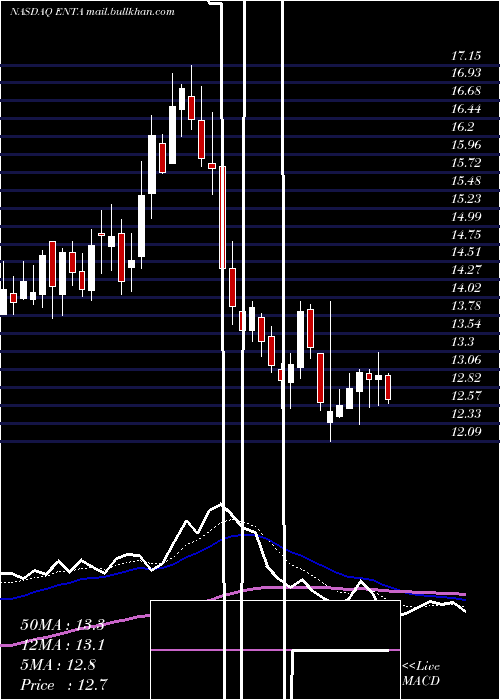
Task: Click the 13.3 price label
Action: 462,342
